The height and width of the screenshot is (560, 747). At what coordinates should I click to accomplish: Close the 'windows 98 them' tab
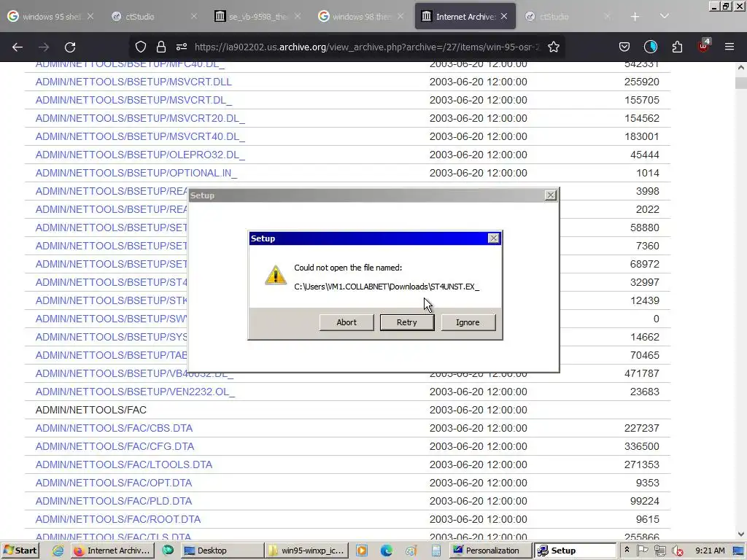[x=400, y=17]
